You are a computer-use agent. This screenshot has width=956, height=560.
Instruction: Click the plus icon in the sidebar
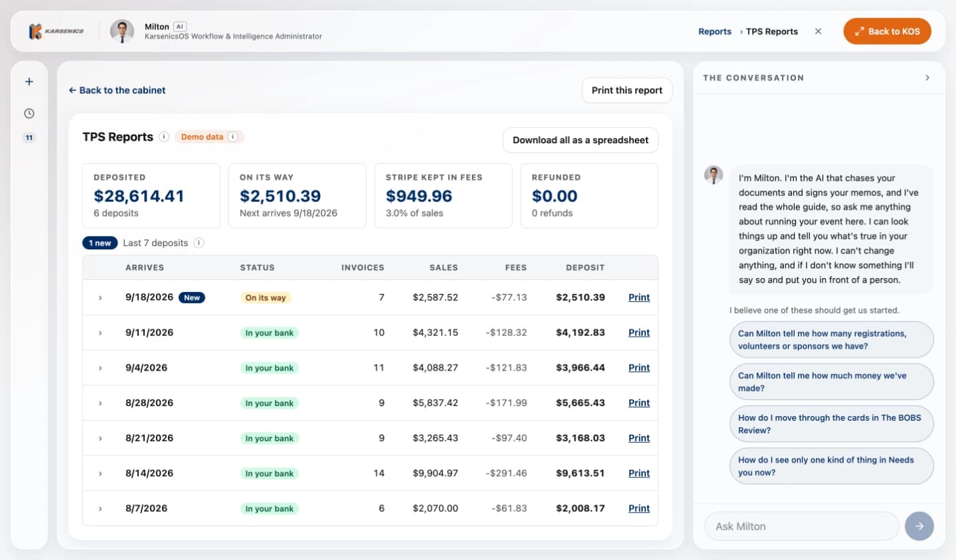tap(29, 82)
